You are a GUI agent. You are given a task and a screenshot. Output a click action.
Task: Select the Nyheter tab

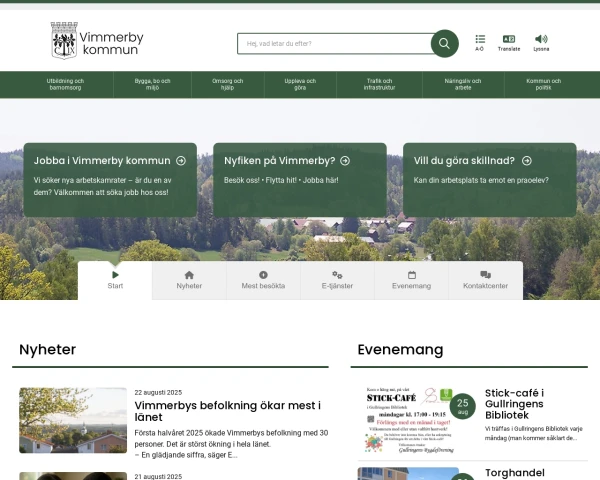click(x=189, y=281)
